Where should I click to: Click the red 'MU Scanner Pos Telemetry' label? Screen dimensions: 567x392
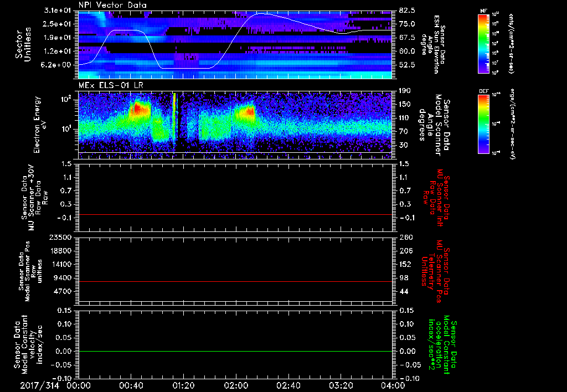click(x=435, y=271)
